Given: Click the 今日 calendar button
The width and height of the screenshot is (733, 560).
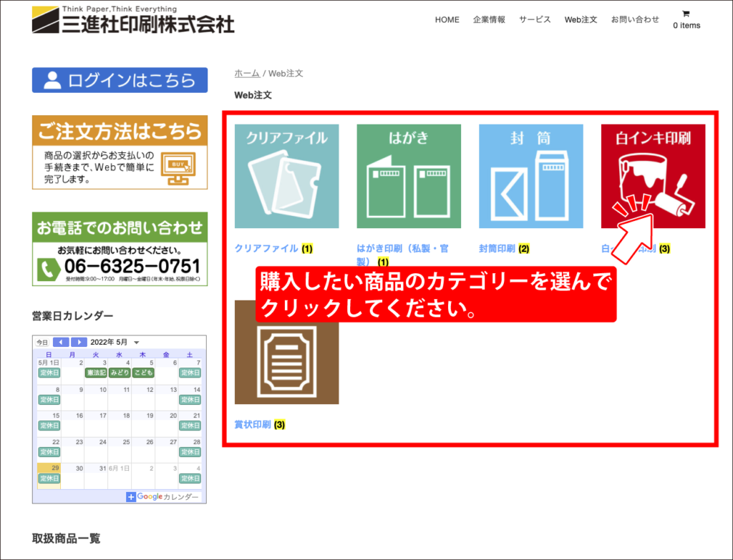Looking at the screenshot, I should [x=42, y=343].
